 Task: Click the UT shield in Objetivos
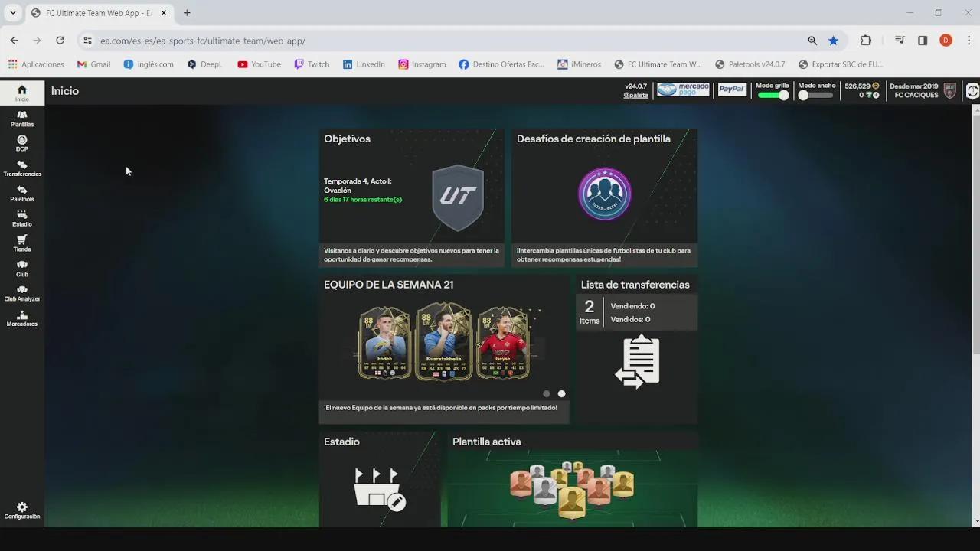click(x=458, y=197)
